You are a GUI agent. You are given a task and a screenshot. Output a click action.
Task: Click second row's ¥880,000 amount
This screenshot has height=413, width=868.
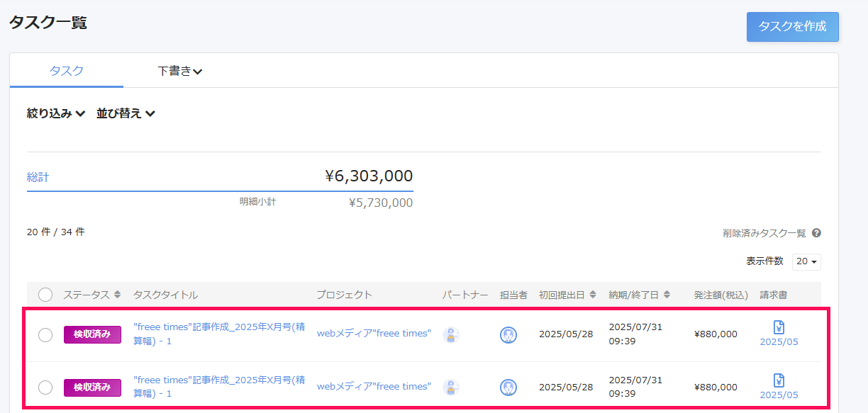(716, 387)
